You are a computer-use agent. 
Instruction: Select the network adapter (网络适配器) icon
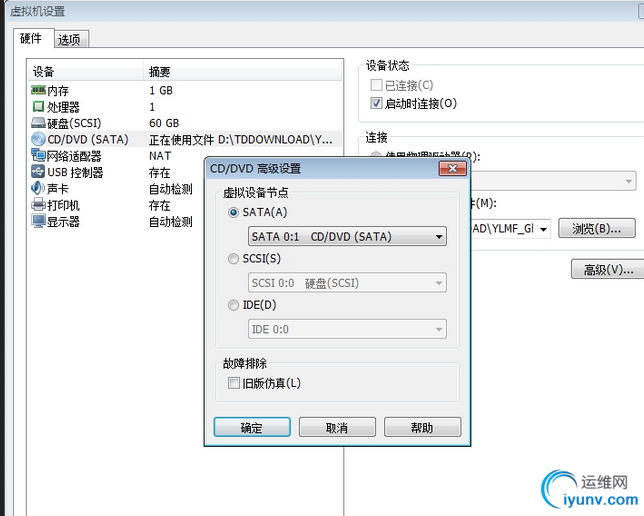pos(38,156)
